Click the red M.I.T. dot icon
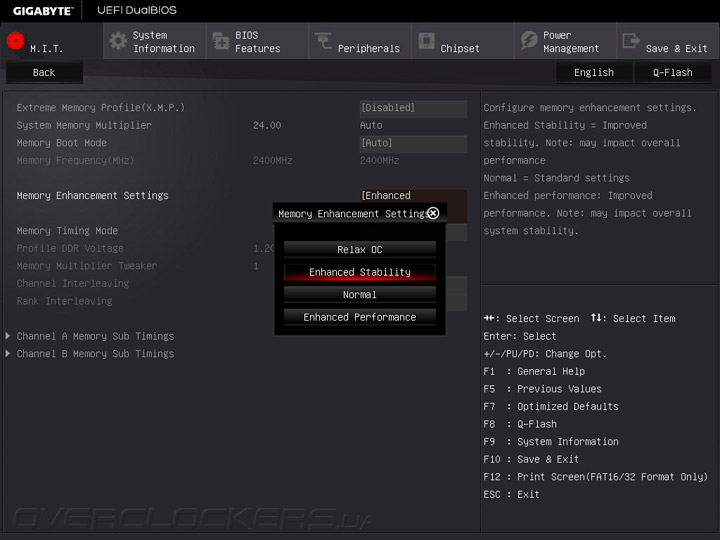 (x=16, y=41)
